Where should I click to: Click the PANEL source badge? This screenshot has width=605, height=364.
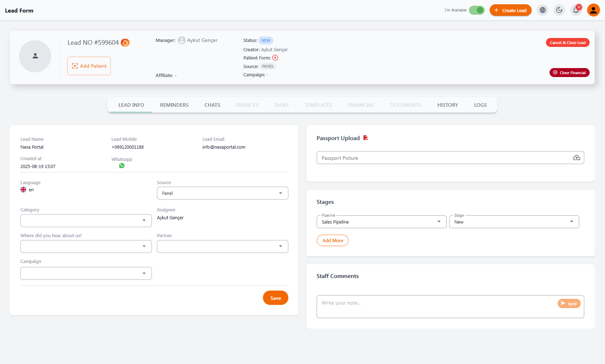(x=268, y=66)
